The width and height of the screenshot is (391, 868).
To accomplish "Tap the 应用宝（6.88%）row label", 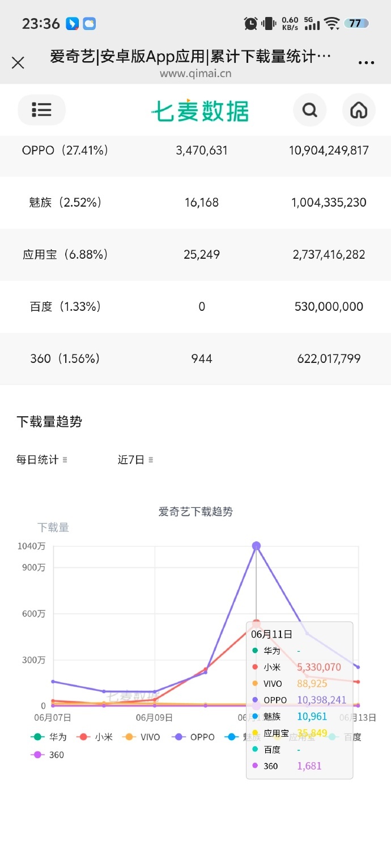I will point(65,255).
